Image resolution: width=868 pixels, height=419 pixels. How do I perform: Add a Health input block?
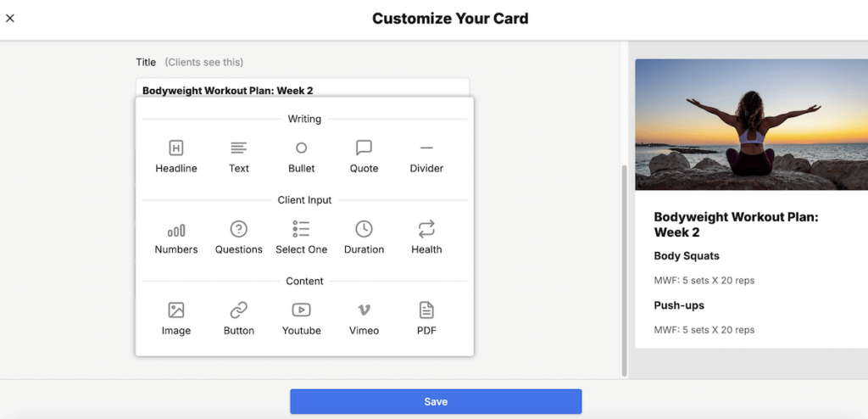point(426,237)
